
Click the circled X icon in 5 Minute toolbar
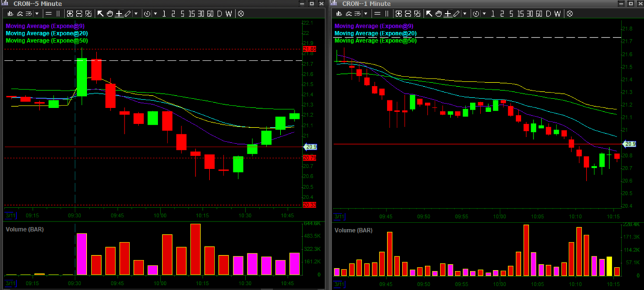241,13
